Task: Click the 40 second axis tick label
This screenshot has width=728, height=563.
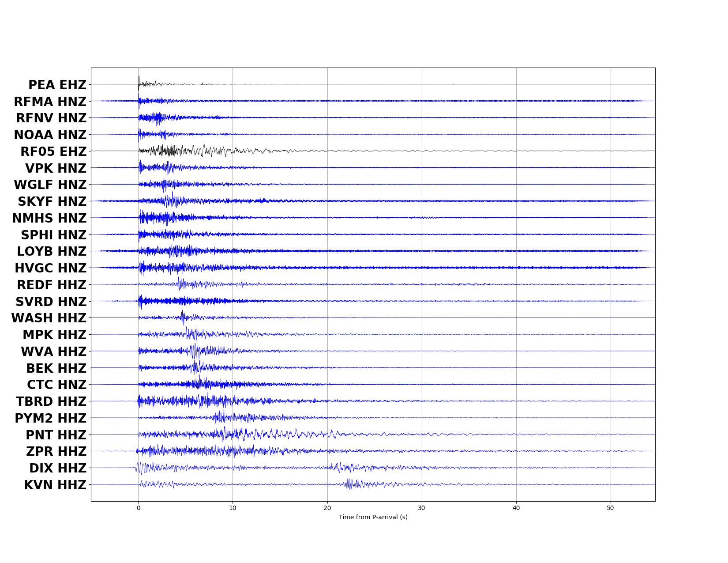Action: 516,508
